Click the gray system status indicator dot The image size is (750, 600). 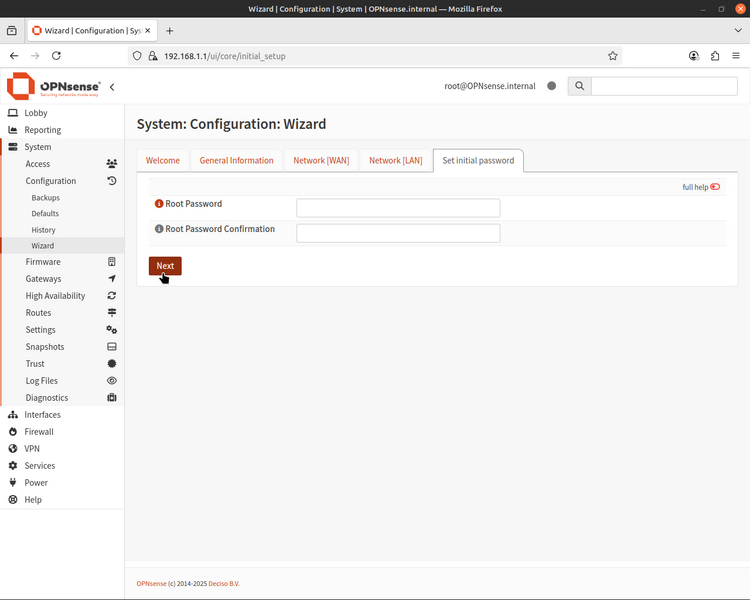[x=551, y=86]
